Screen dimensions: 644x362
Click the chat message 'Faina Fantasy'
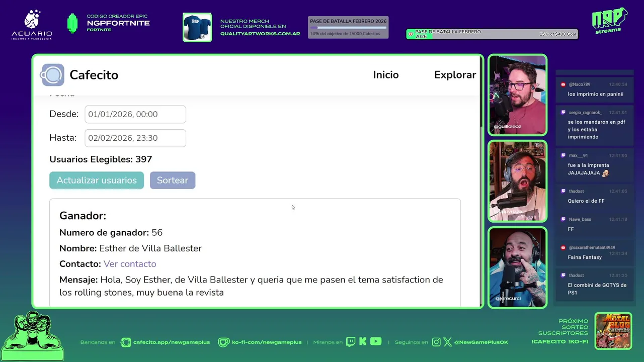click(585, 257)
